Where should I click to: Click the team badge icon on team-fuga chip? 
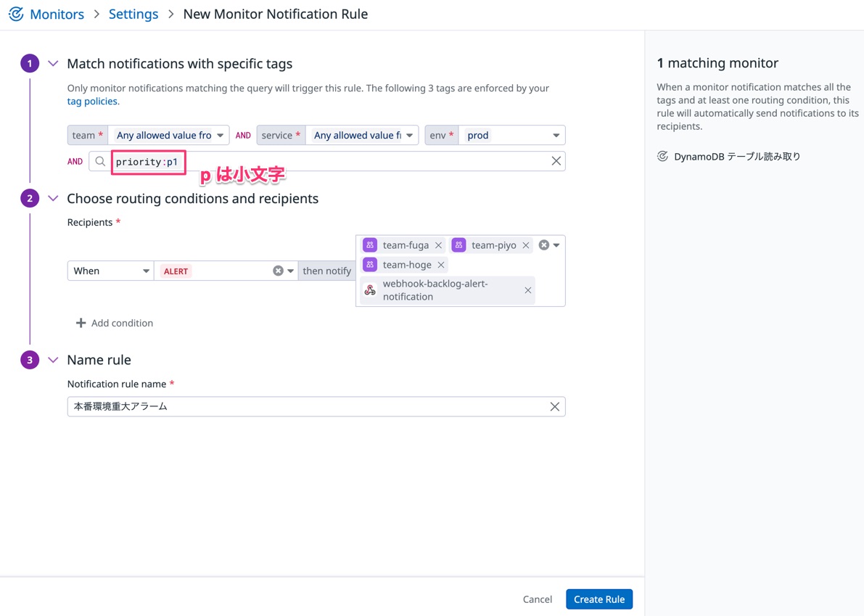click(x=370, y=245)
